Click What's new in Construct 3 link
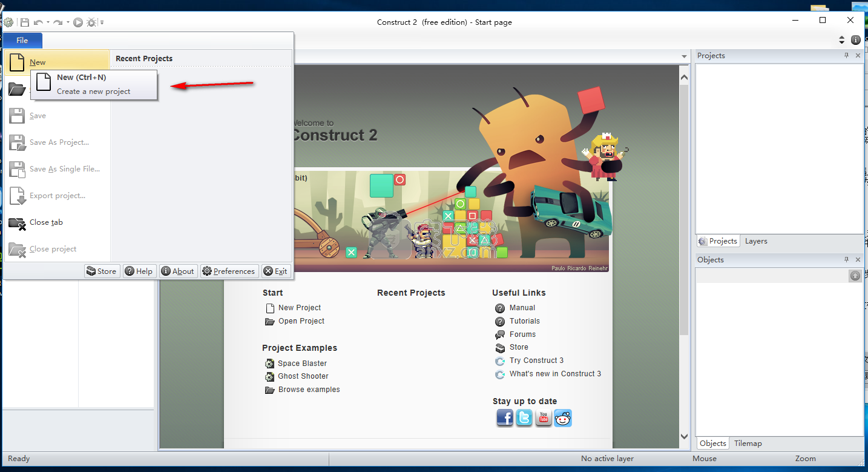This screenshot has height=472, width=868. (555, 374)
